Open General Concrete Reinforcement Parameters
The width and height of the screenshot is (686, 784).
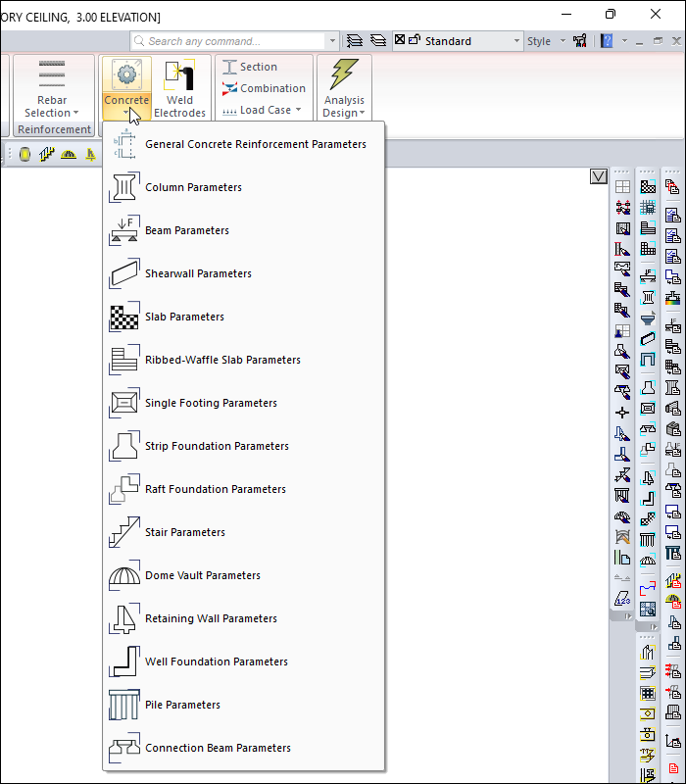pyautogui.click(x=255, y=144)
